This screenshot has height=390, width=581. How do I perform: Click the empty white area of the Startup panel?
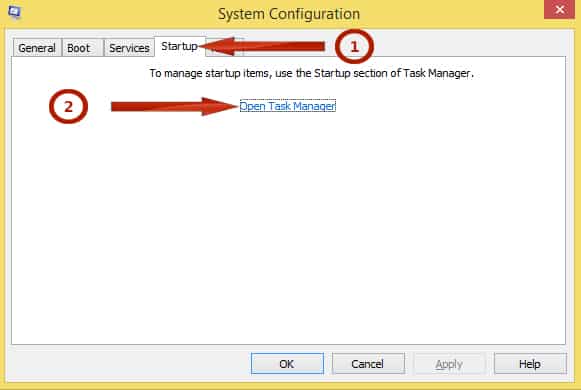tap(288, 230)
